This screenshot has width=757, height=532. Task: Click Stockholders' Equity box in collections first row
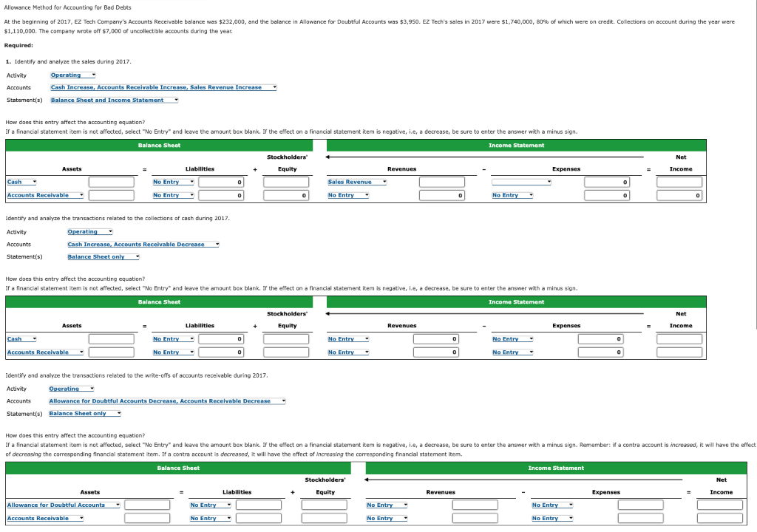pyautogui.click(x=286, y=339)
